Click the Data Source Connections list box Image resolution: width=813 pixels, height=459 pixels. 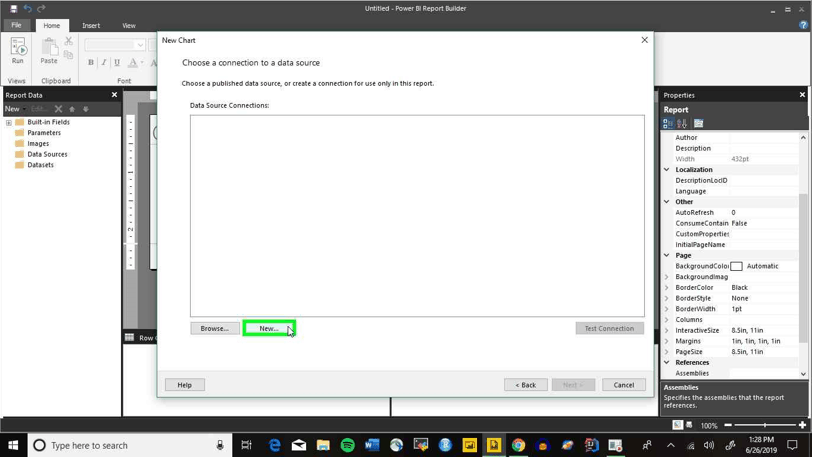(417, 216)
